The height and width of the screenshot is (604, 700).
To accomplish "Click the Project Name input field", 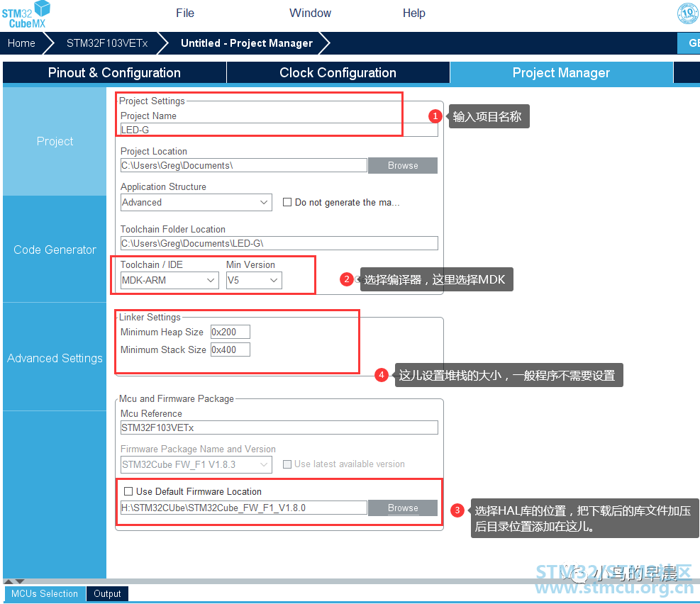I will pos(279,130).
